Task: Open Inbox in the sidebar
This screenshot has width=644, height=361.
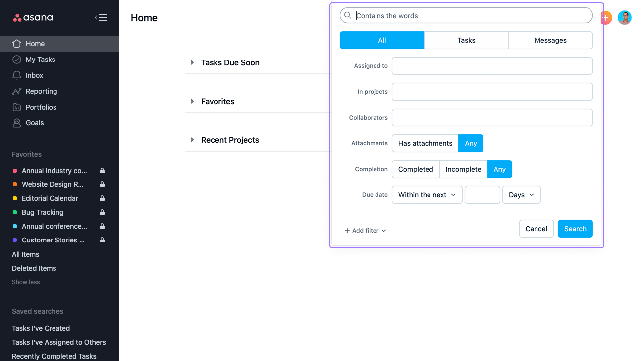Action: click(x=59, y=75)
